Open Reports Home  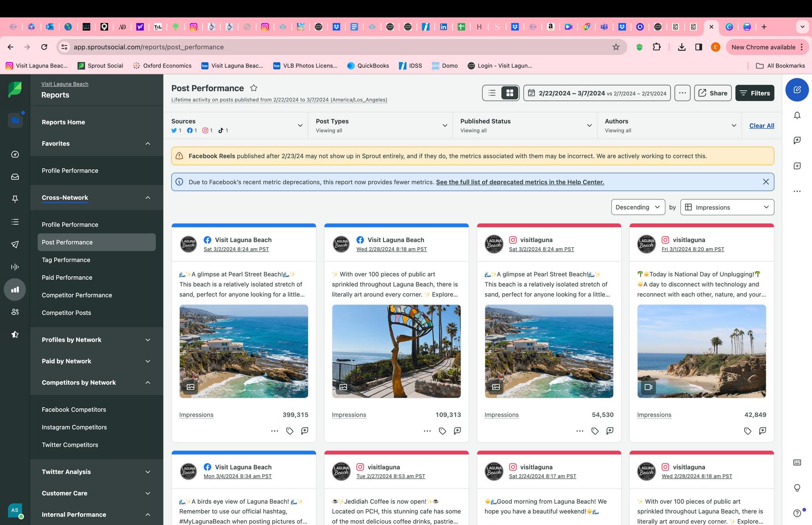pos(63,122)
